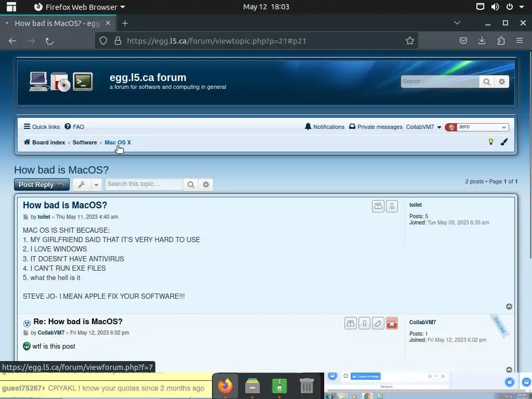Open the Firefox downloads panel
The height and width of the screenshot is (399, 532).
point(482,41)
